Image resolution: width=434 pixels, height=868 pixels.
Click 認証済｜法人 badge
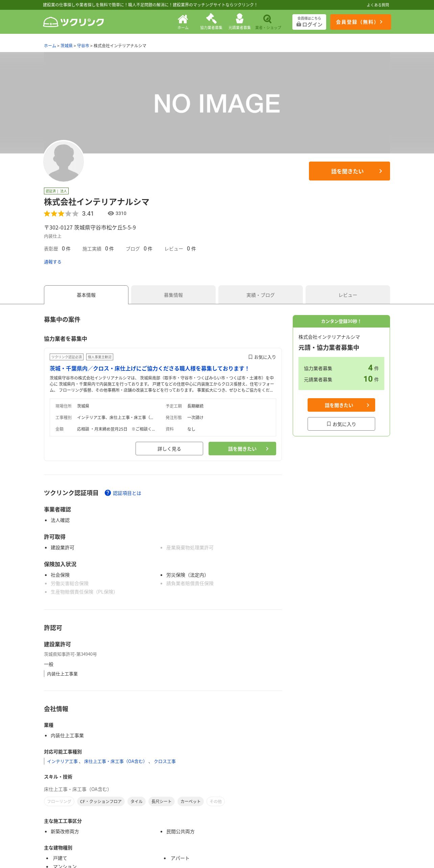56,191
